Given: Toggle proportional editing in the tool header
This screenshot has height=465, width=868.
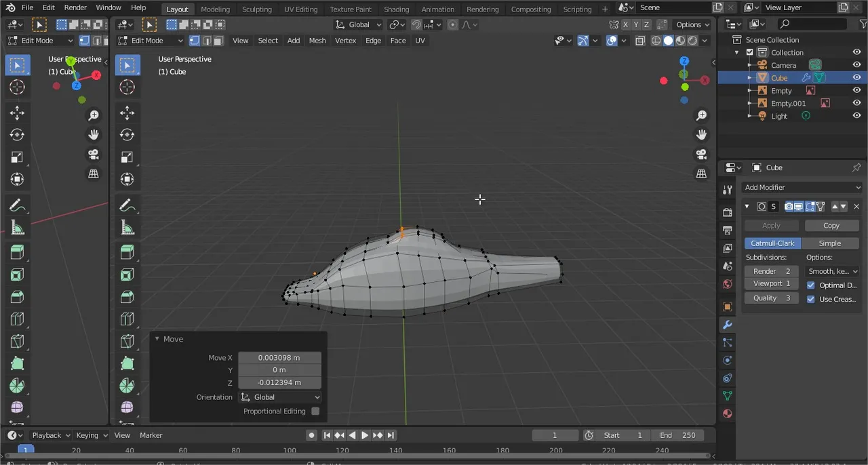Looking at the screenshot, I should [x=452, y=24].
